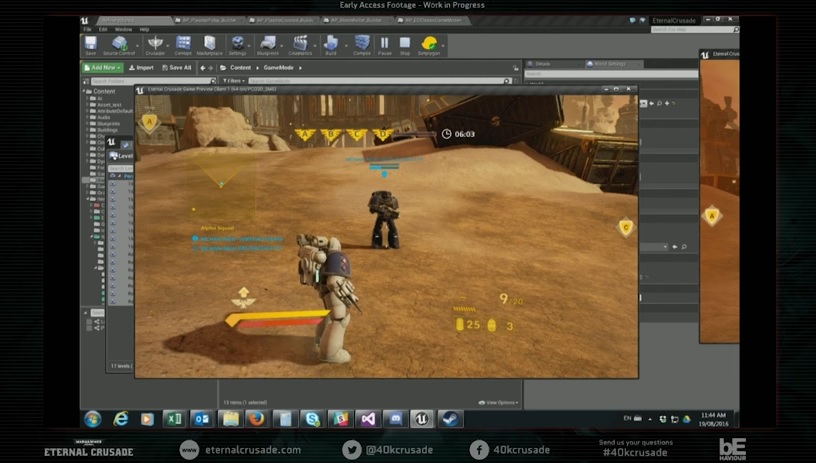Launch Internet Explorer from the taskbar
The width and height of the screenshot is (816, 463).
coord(121,419)
